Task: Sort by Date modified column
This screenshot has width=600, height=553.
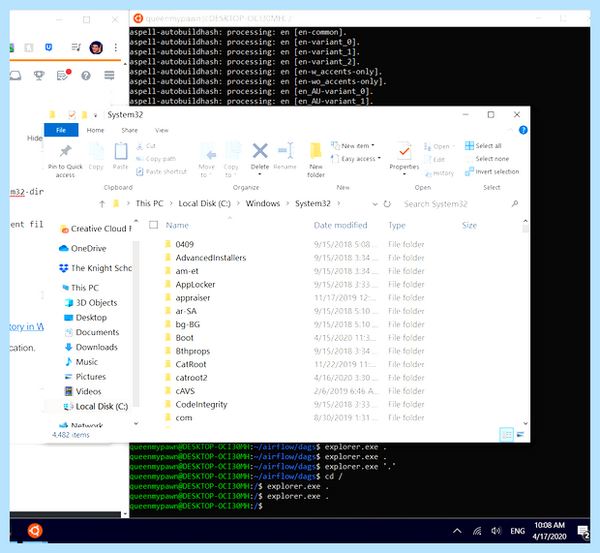Action: (341, 225)
